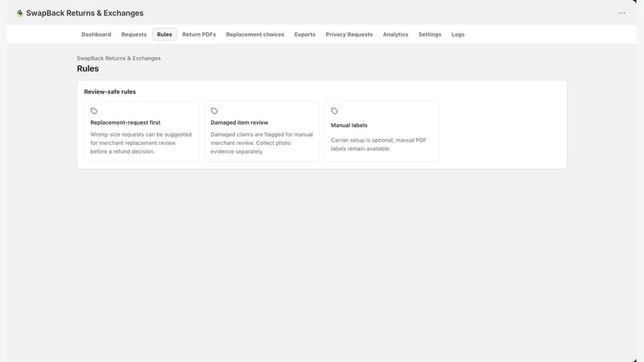Switch to the Analytics tab

(x=395, y=35)
